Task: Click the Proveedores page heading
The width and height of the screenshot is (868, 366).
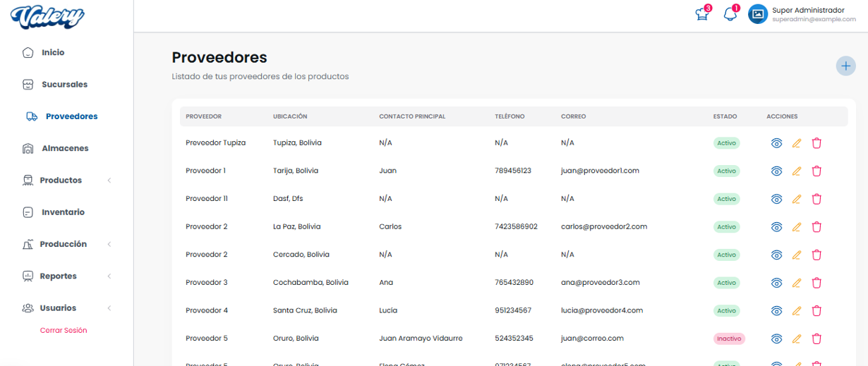Action: pos(219,57)
